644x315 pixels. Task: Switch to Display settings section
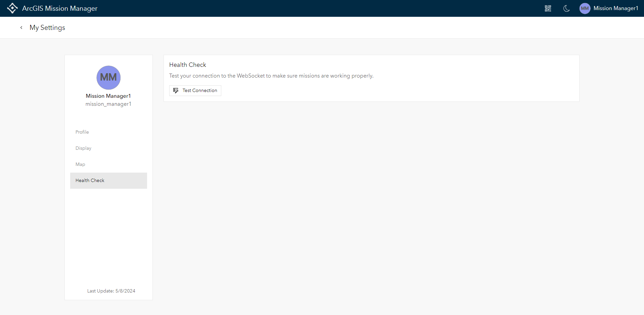(x=83, y=148)
